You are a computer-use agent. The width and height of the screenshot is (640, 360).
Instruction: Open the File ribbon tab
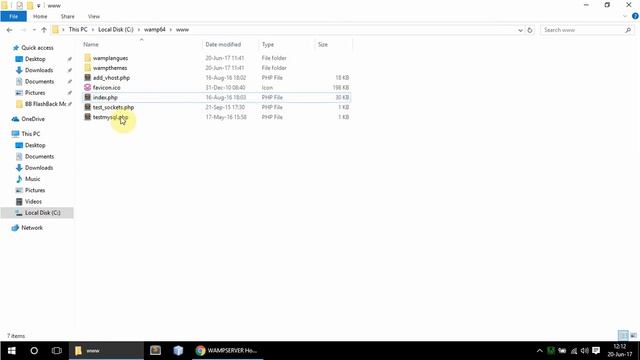[x=13, y=16]
